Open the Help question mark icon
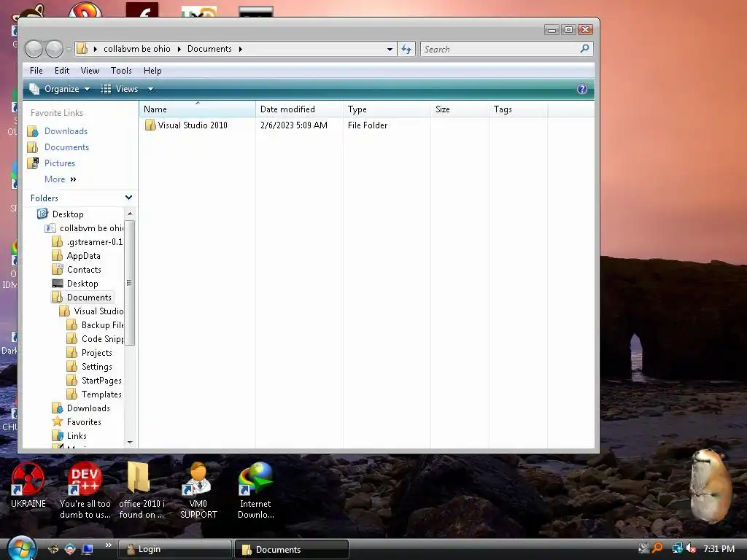This screenshot has width=747, height=560. (x=582, y=89)
